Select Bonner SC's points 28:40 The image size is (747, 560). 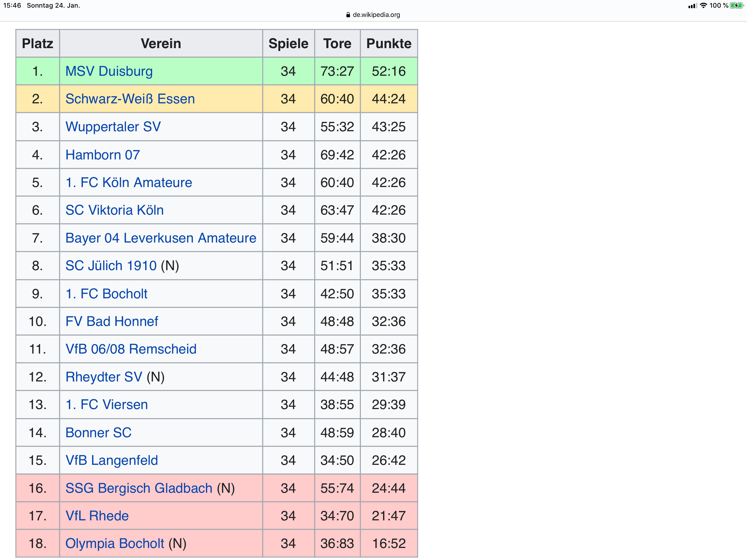[x=389, y=433]
